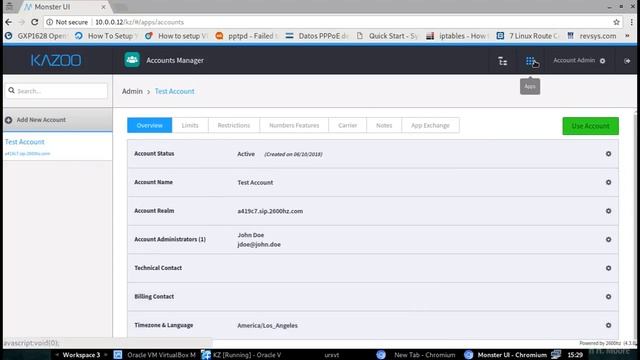This screenshot has width=640, height=360.
Task: Click the Account Admin gear icon
Action: [x=602, y=61]
